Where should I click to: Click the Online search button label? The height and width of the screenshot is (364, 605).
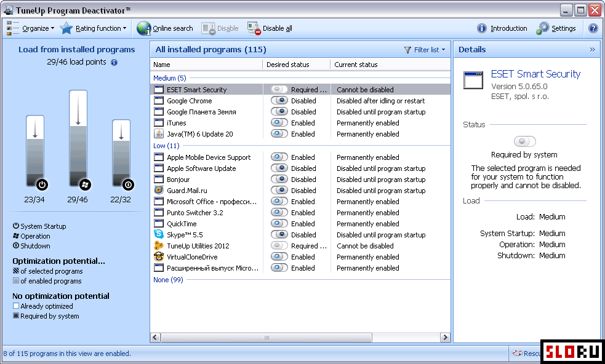point(173,28)
